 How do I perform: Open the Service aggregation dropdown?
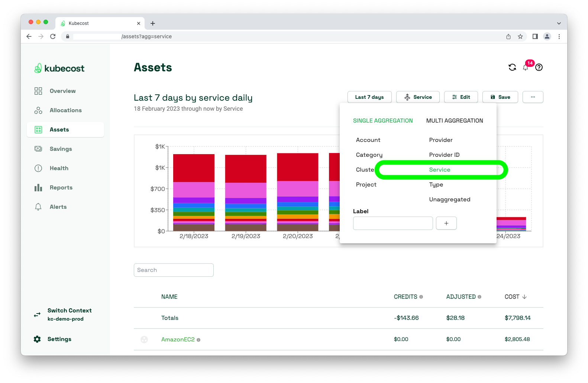click(418, 97)
